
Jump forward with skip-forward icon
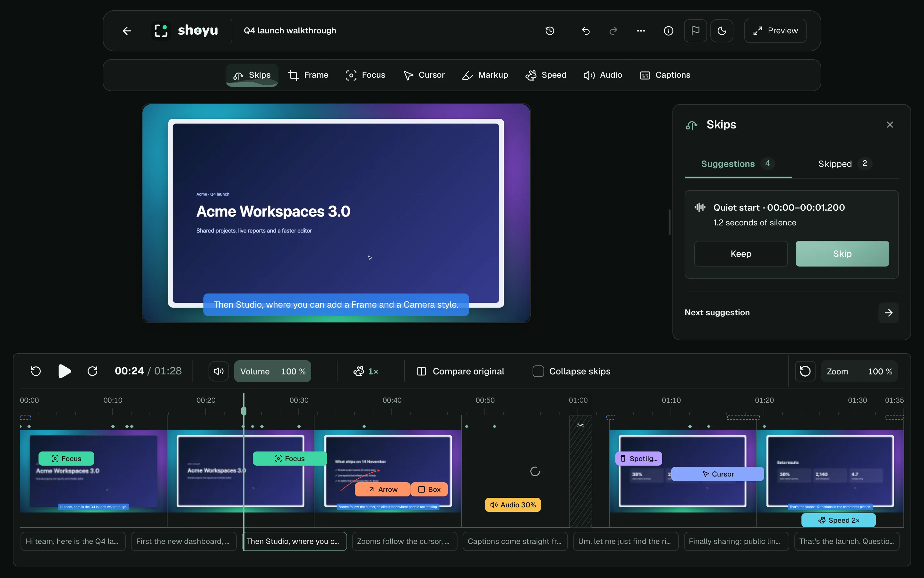92,371
